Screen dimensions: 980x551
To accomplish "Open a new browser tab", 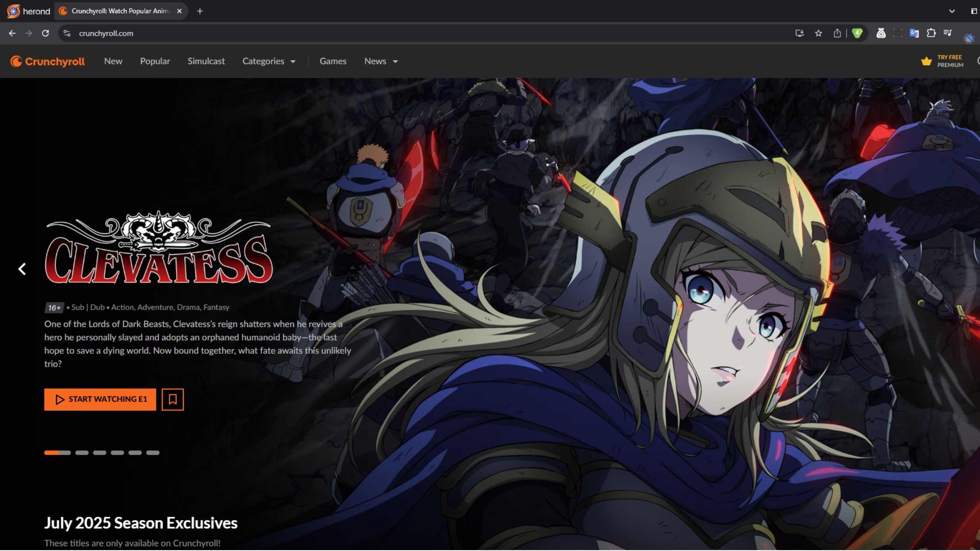I will 200,11.
